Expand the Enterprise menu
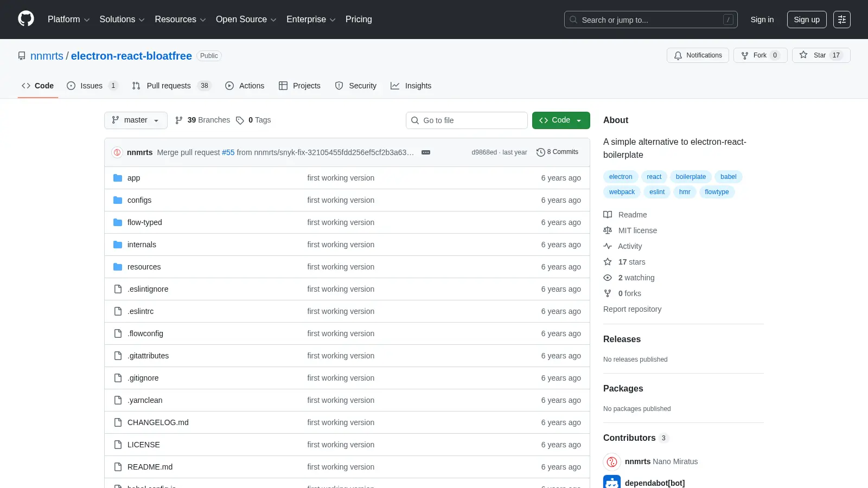This screenshot has height=488, width=868. [x=311, y=20]
